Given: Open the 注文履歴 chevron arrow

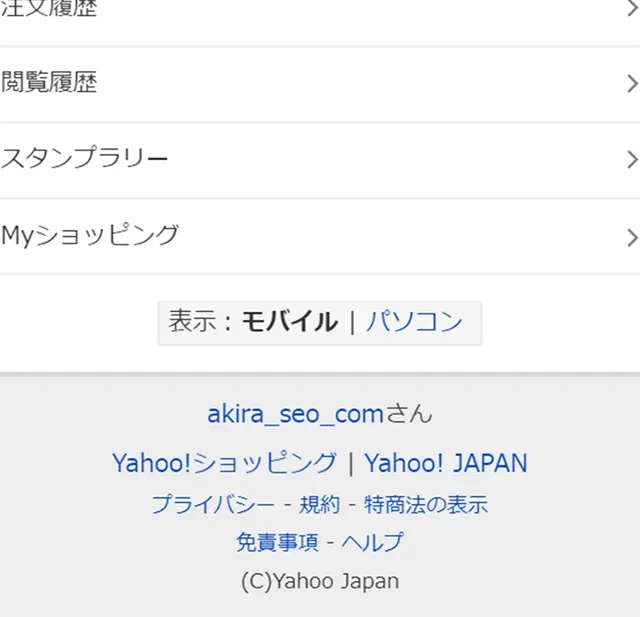Looking at the screenshot, I should coord(633,8).
